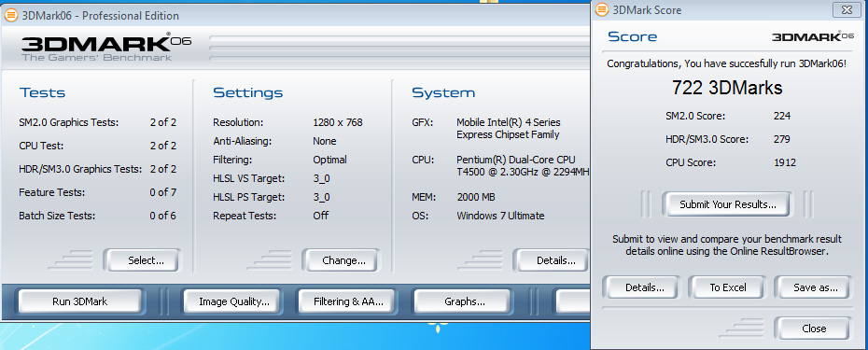Click the 3DMark06 window title icon

[x=10, y=16]
